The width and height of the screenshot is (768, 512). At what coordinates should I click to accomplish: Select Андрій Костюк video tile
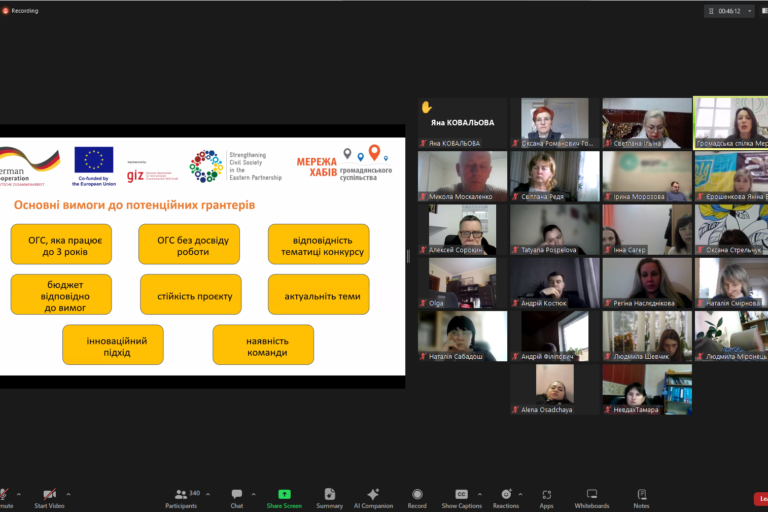pyautogui.click(x=554, y=283)
